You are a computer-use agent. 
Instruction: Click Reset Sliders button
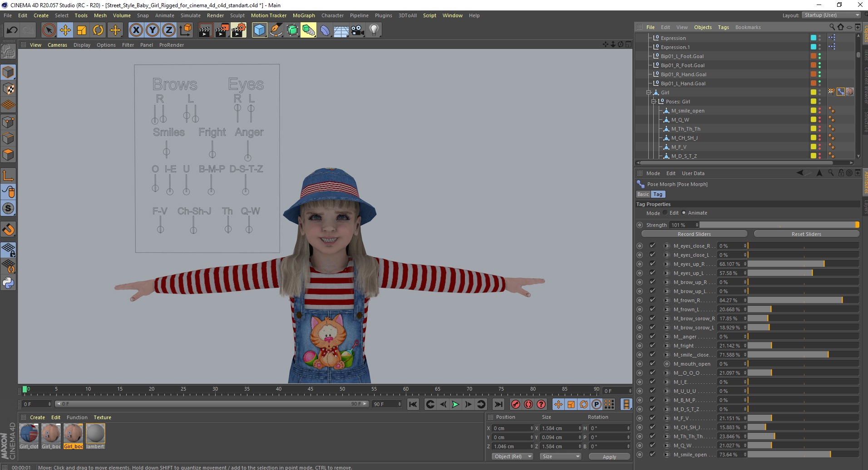pyautogui.click(x=806, y=234)
